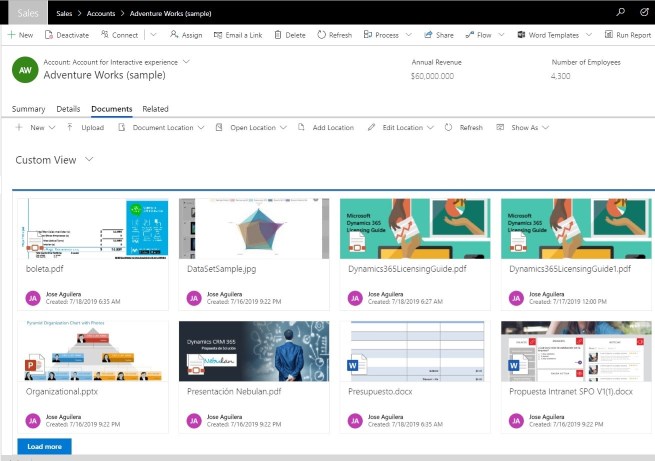The width and height of the screenshot is (655, 461).
Task: Click the Number of Employees value 4,300
Action: pos(560,76)
